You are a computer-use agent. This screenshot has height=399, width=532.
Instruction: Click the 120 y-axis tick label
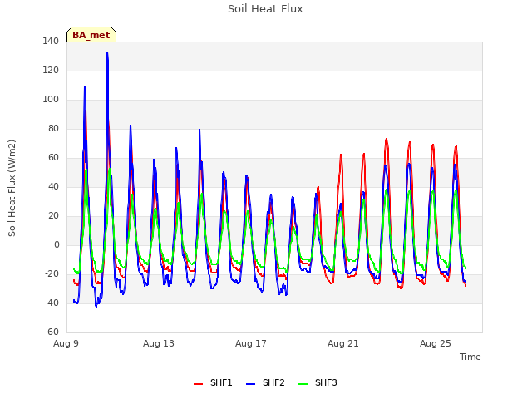coord(51,71)
